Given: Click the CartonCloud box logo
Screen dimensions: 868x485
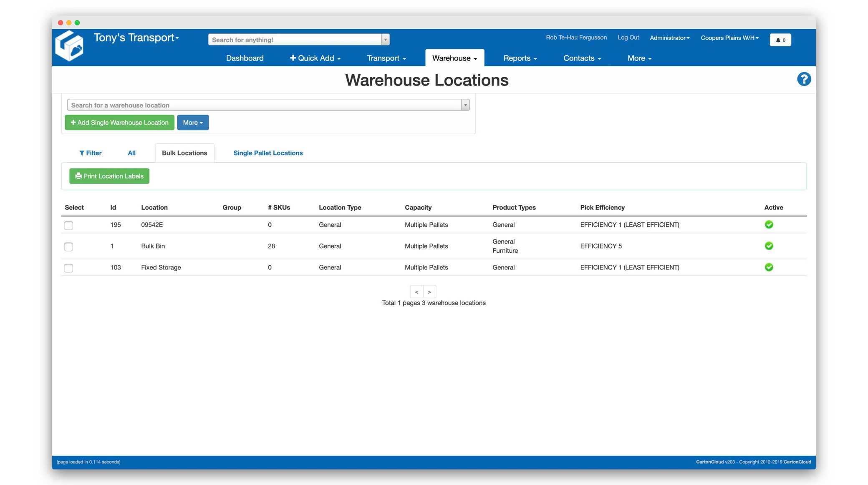Looking at the screenshot, I should (69, 46).
